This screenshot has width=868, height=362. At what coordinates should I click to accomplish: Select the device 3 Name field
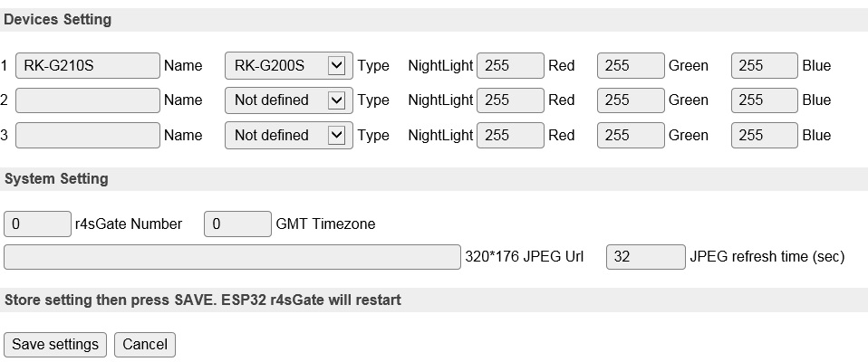(x=88, y=135)
